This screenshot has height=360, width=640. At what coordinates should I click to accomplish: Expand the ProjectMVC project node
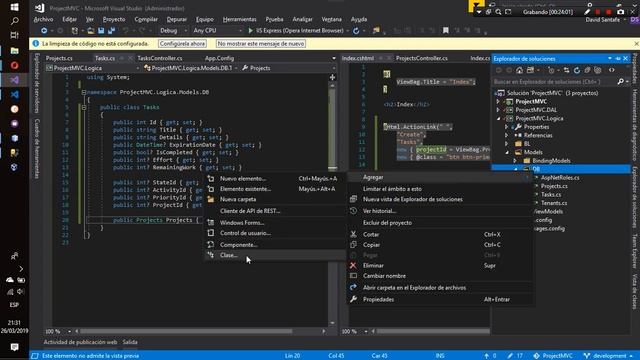(498, 101)
